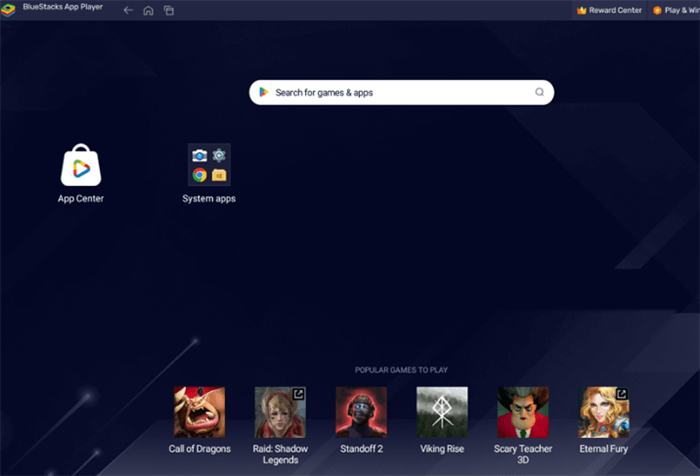The height and width of the screenshot is (476, 700).
Task: Click the Viking Rise title text
Action: pyautogui.click(x=442, y=449)
